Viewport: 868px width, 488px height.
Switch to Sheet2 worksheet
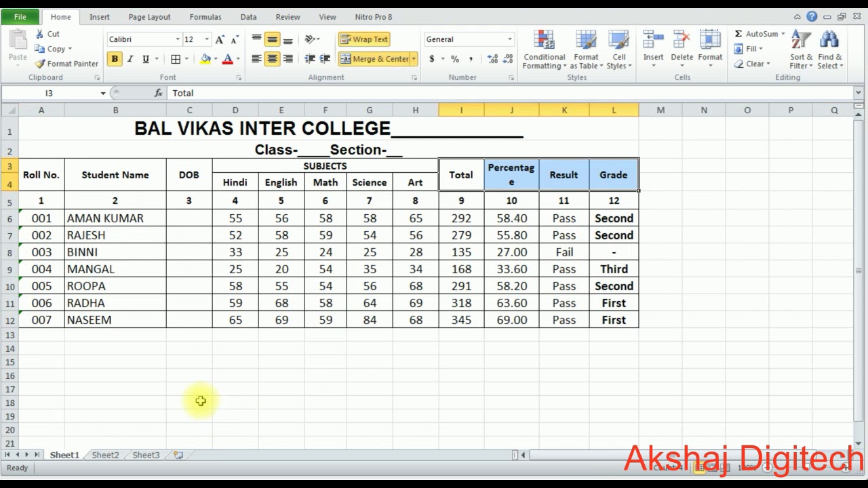coord(105,455)
